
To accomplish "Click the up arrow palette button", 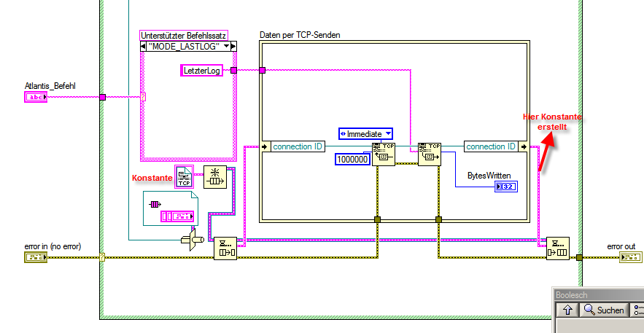I will pyautogui.click(x=567, y=310).
